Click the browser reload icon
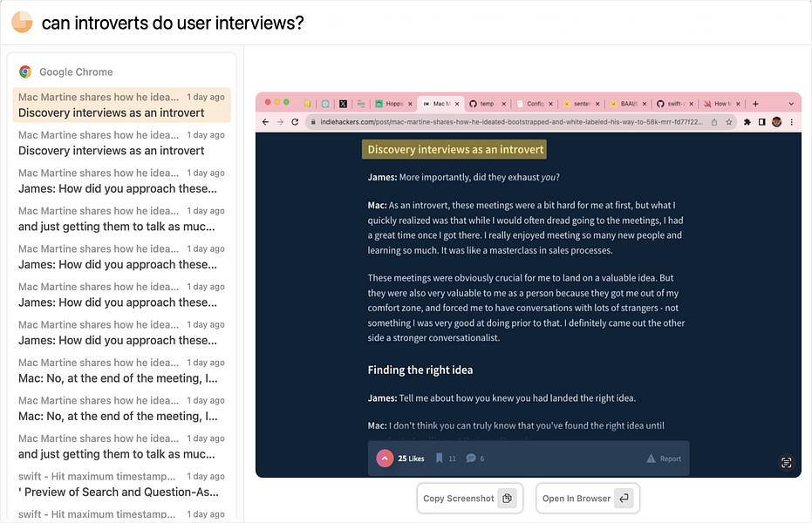Image resolution: width=812 pixels, height=523 pixels. click(x=295, y=122)
